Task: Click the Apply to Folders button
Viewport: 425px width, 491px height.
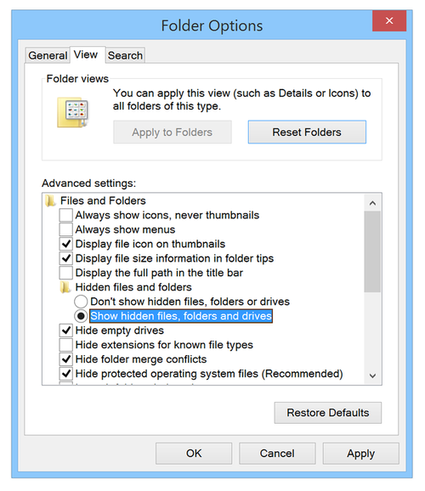Action: pos(172,132)
